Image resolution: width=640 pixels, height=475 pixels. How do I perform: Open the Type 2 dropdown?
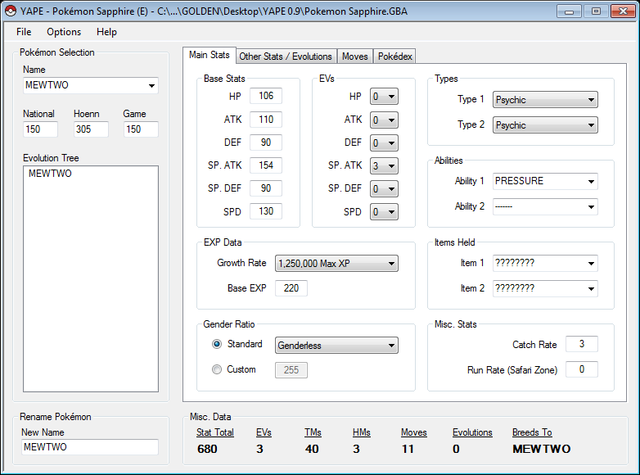[x=545, y=125]
